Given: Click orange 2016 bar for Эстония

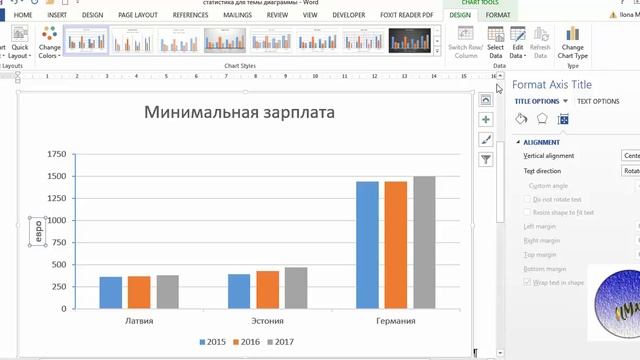Looking at the screenshot, I should click(268, 290).
